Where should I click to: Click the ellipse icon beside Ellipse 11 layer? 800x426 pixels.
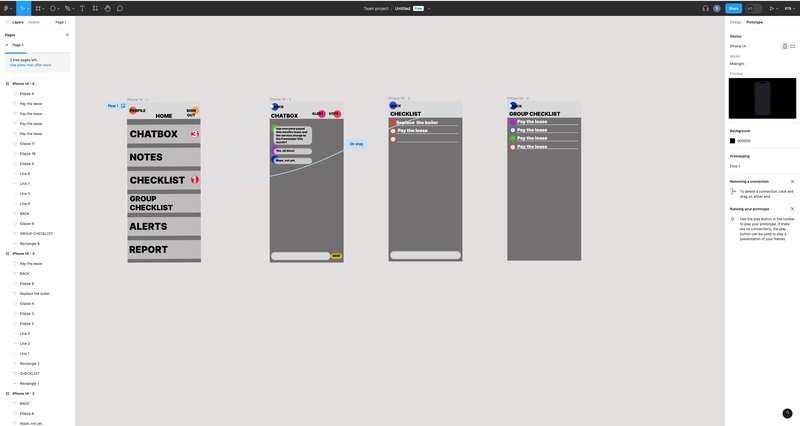coord(15,143)
